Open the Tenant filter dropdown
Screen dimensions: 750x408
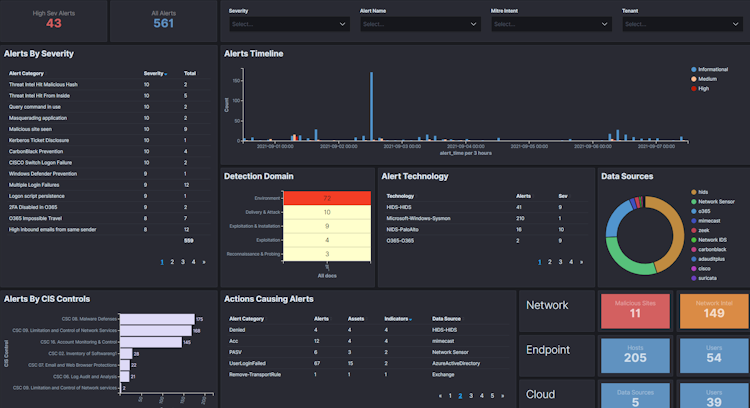click(x=683, y=24)
